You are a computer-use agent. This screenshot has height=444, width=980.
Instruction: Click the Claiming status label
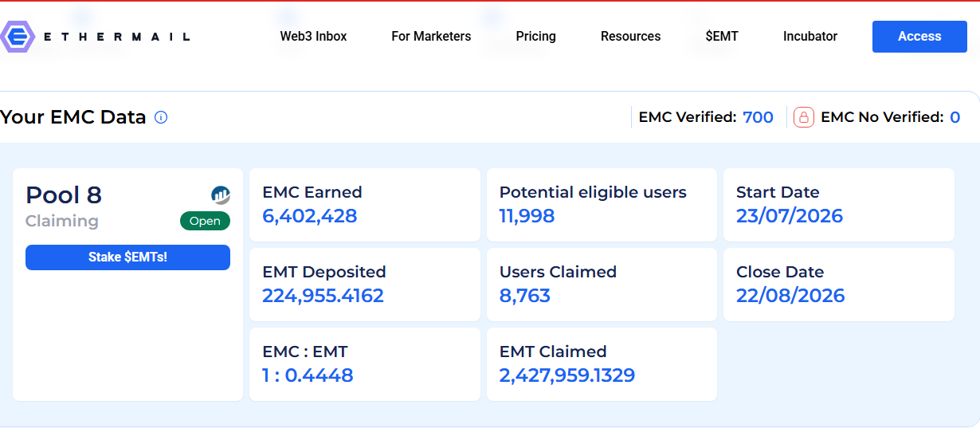(x=62, y=222)
